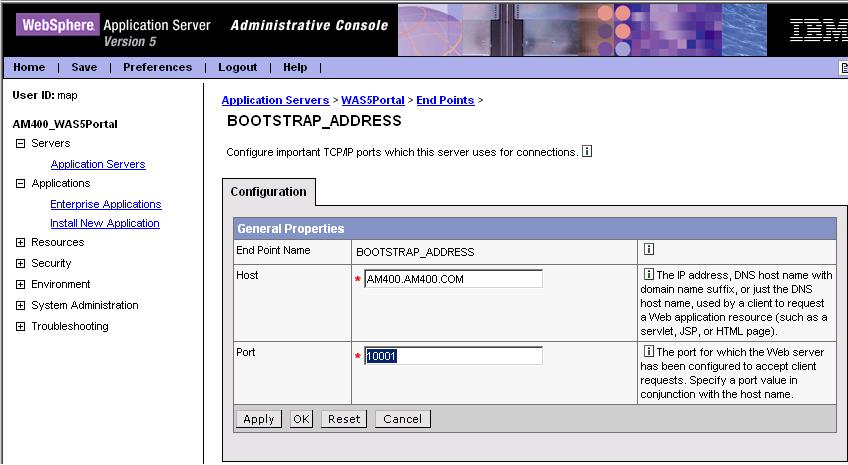Focus the Host input field
848x465 pixels.
[x=453, y=279]
